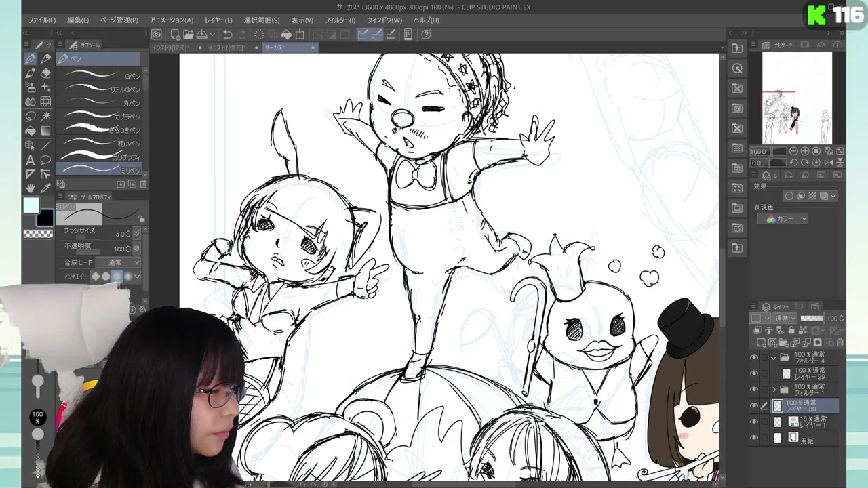Delete the selected sub tool via trash icon

click(x=143, y=184)
